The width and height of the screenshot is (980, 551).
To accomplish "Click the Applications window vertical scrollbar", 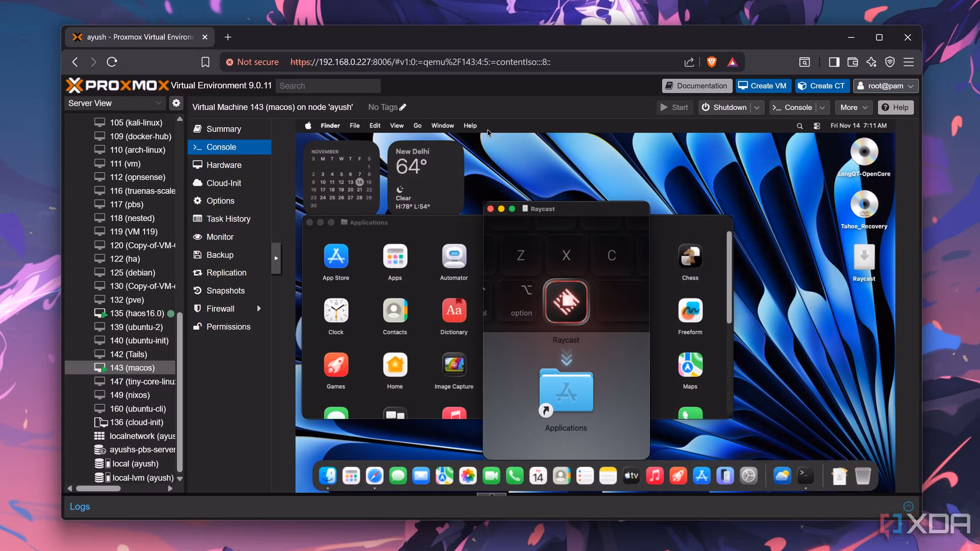I will click(729, 278).
